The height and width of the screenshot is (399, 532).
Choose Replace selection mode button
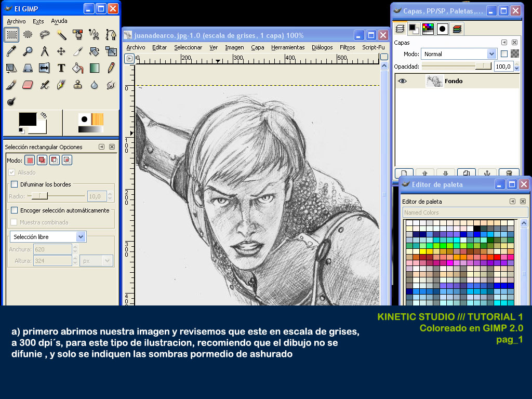pos(30,160)
